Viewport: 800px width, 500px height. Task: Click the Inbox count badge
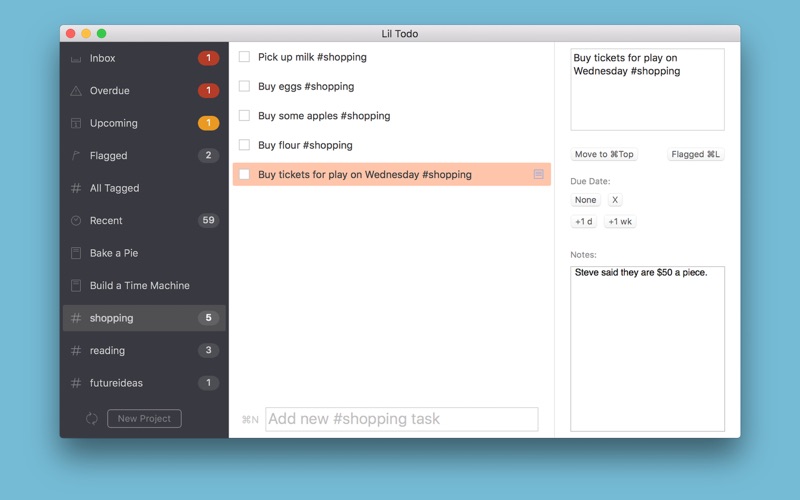208,58
